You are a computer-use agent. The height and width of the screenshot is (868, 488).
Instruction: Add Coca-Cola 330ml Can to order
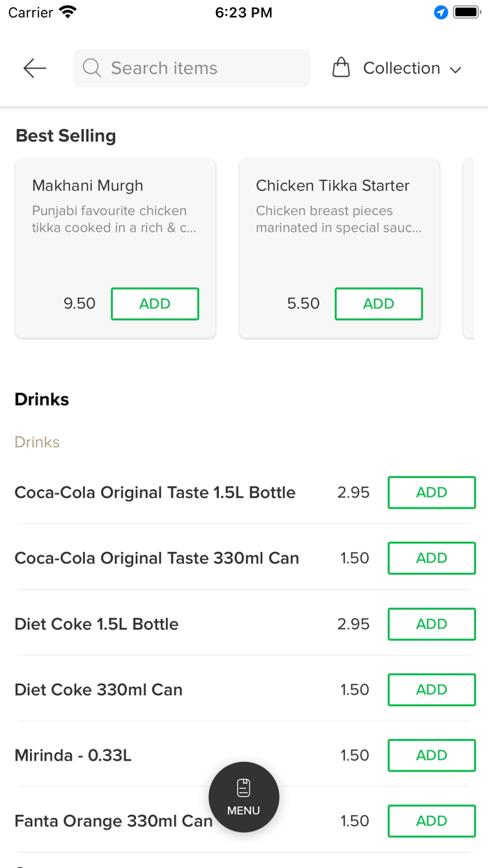(432, 558)
